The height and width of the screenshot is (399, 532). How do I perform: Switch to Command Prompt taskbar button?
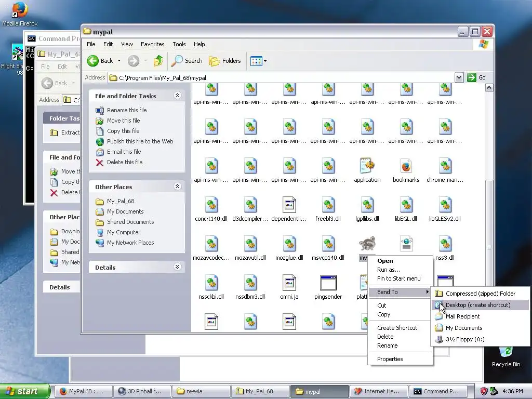pyautogui.click(x=437, y=391)
